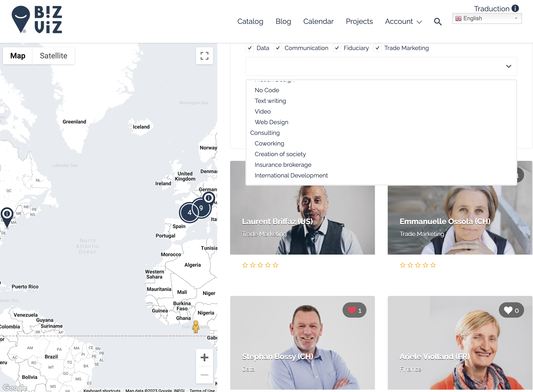Image resolution: width=533 pixels, height=392 pixels.
Task: Rate Laurent Briffaz one star
Action: click(245, 265)
